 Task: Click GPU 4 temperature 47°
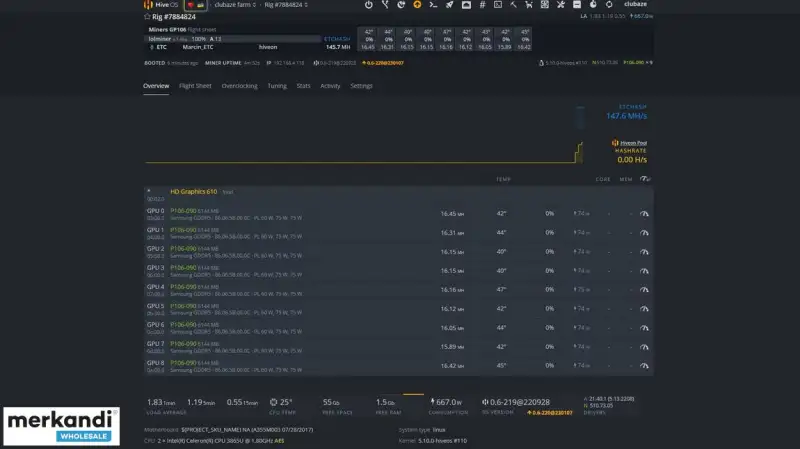[x=502, y=289]
